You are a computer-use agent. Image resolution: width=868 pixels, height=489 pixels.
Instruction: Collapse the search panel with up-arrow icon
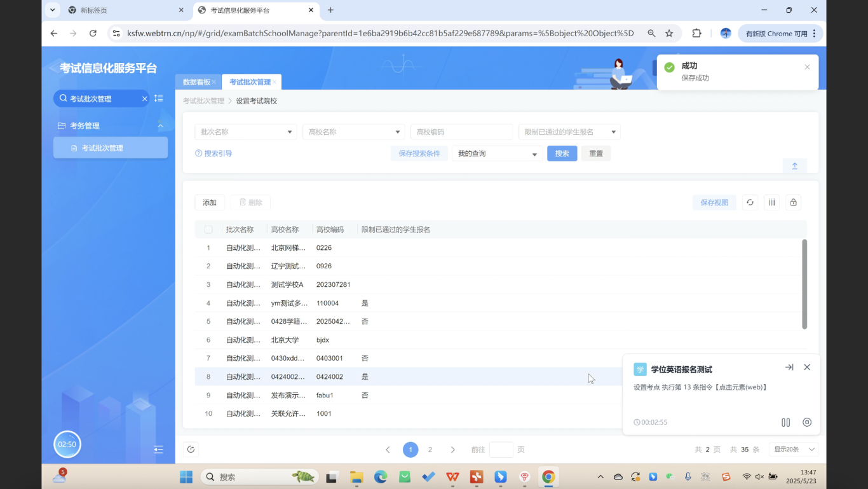[x=794, y=166]
